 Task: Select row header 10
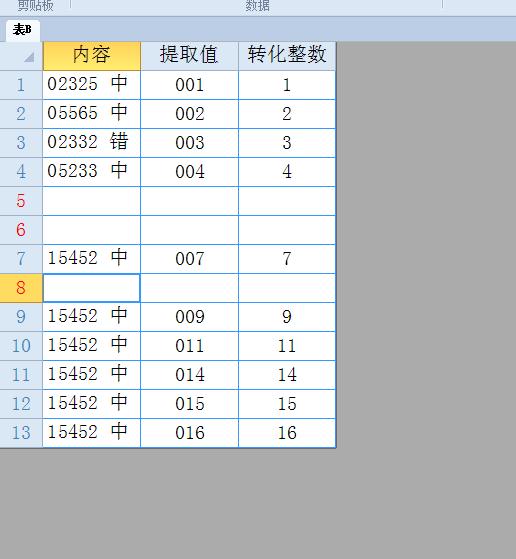pos(21,346)
